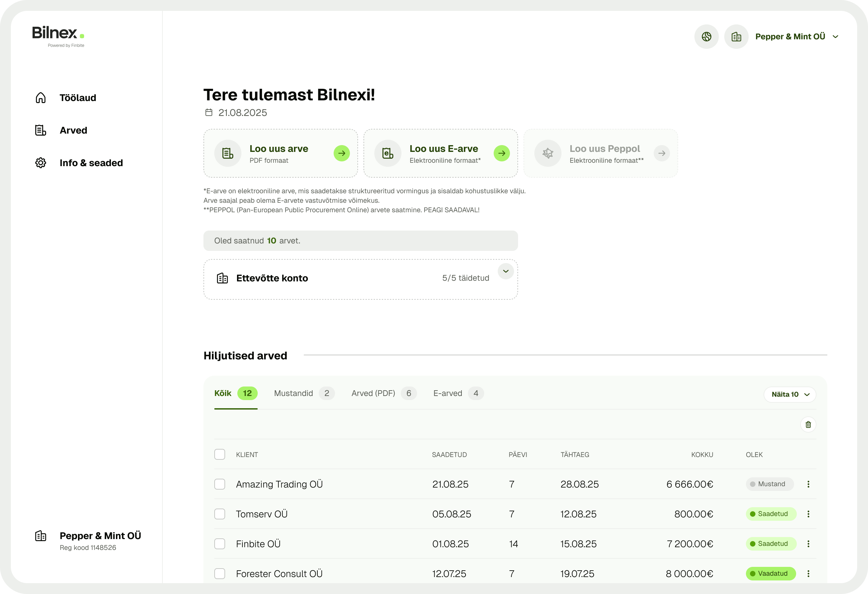Tick checkbox for Finbite OÜ
The image size is (868, 594).
pos(220,544)
